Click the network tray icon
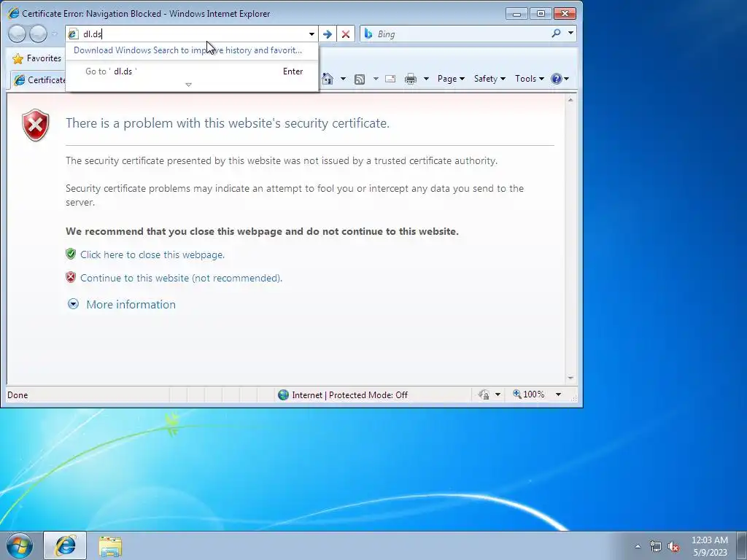Screen dimensions: 747x560 point(656,546)
